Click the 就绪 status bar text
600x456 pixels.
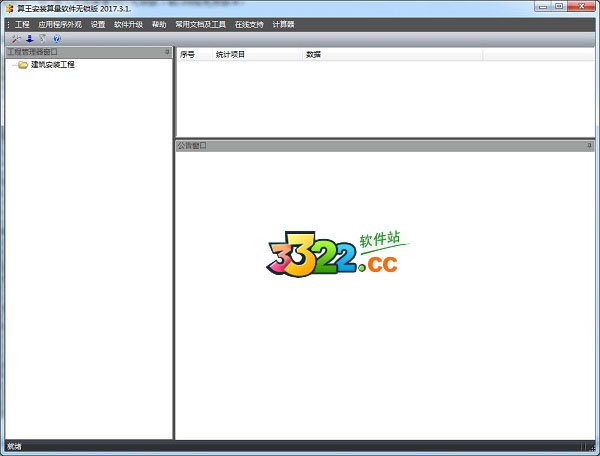pos(14,446)
